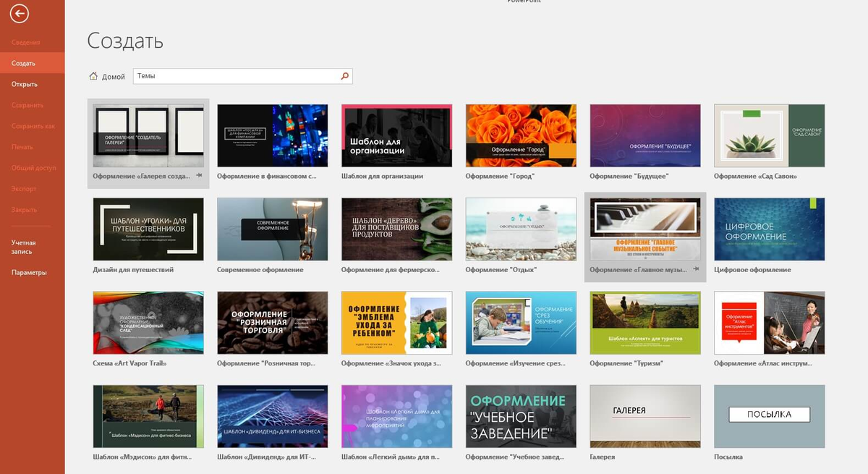This screenshot has height=474, width=868.
Task: Select Оформление "Туризм" green thumbnail
Action: pyautogui.click(x=645, y=323)
